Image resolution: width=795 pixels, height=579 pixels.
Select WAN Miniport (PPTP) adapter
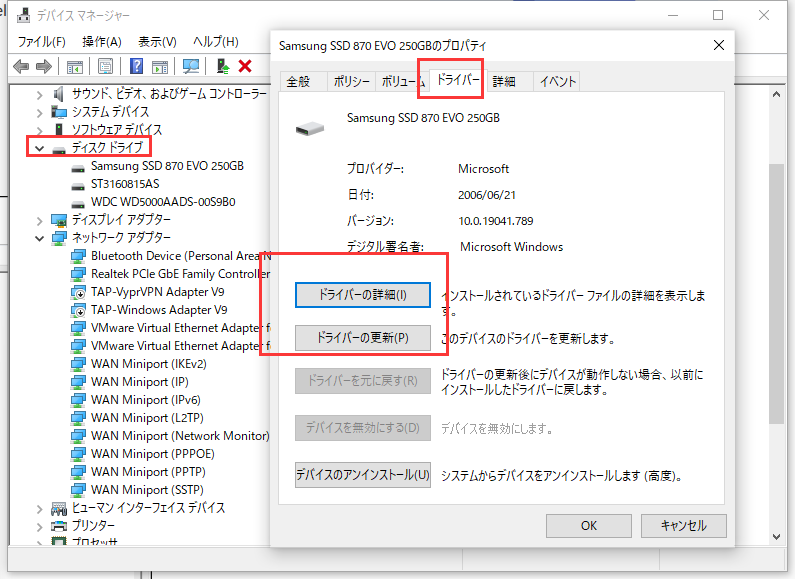148,472
